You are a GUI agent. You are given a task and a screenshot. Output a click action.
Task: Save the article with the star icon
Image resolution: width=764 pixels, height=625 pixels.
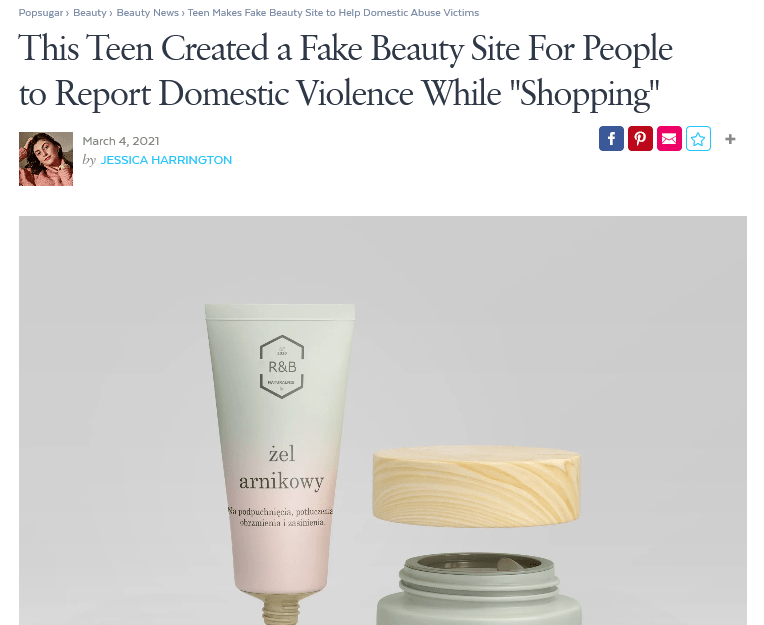[x=698, y=139]
